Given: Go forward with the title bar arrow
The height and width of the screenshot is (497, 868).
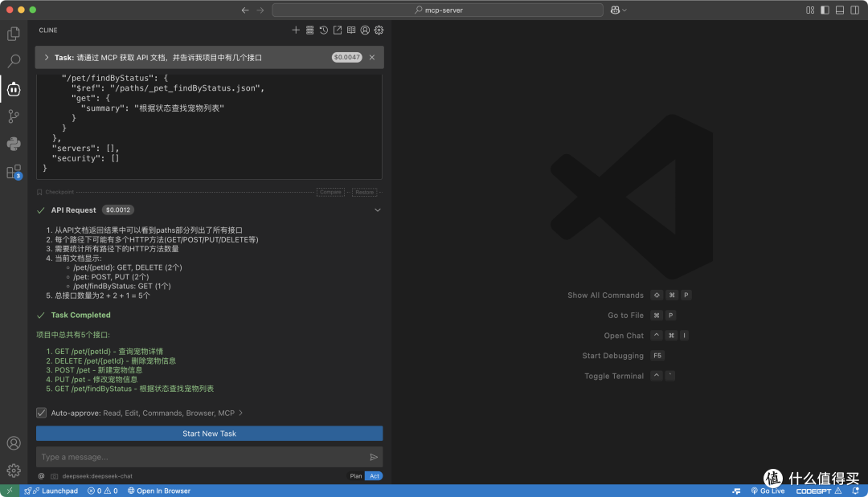Looking at the screenshot, I should [x=260, y=10].
